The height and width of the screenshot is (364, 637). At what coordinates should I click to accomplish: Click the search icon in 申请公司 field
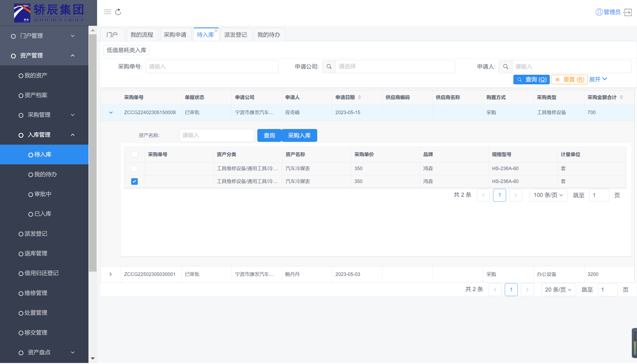pos(329,67)
